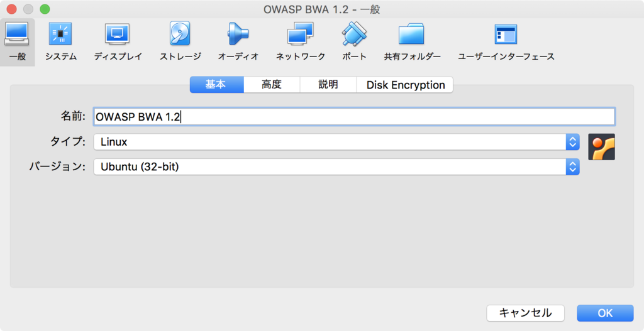Viewport: 644px width, 331px height.
Task: Open the ネットワーク settings section
Action: 300,42
